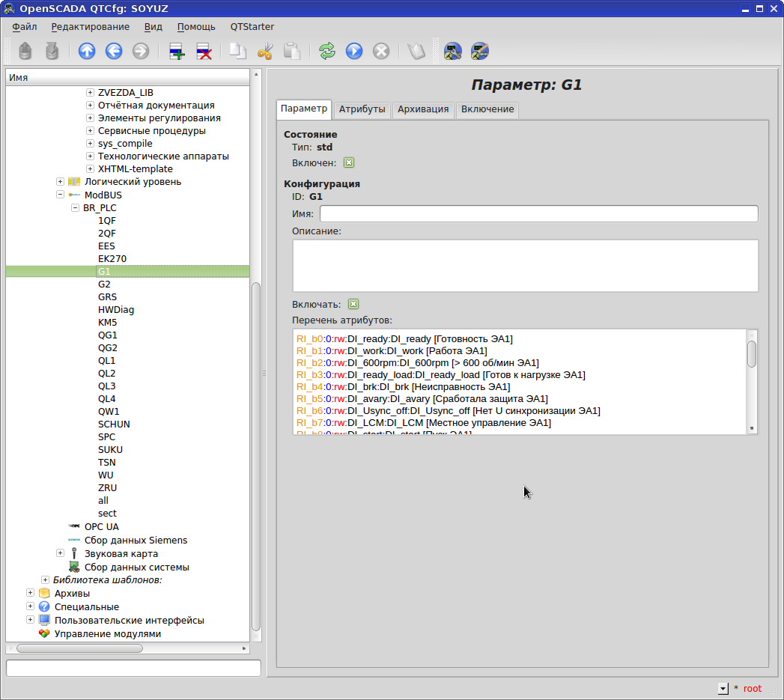Save the item to storage
The height and width of the screenshot is (700, 784).
click(51, 51)
